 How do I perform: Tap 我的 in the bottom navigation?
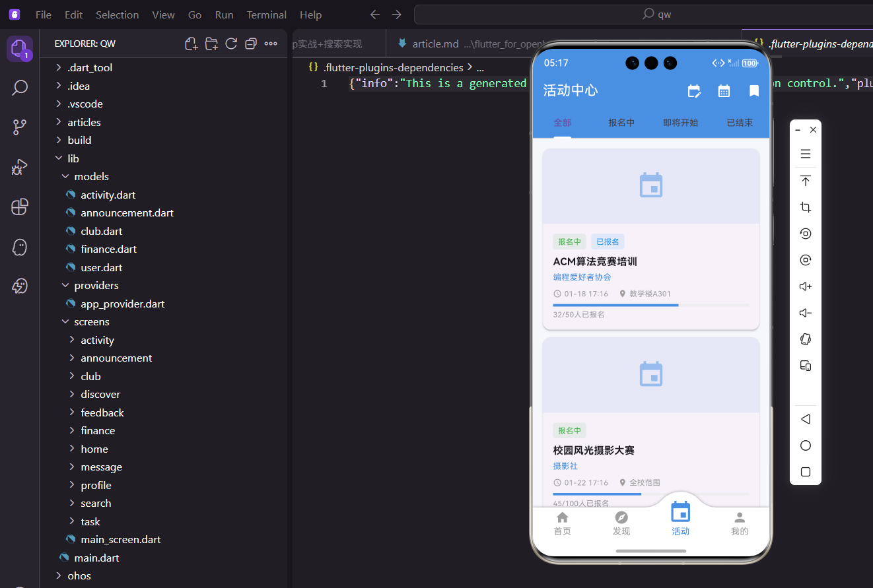(740, 523)
